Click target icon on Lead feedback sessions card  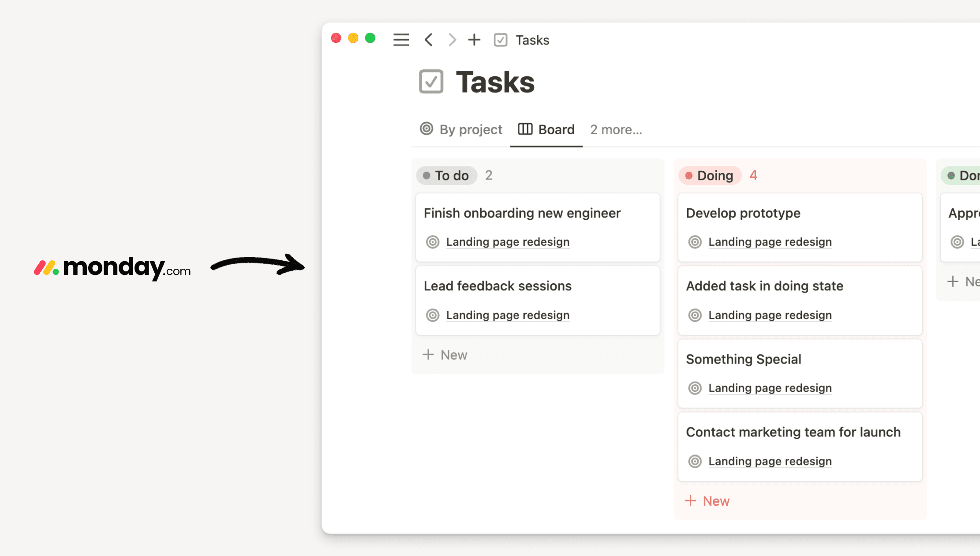pos(433,315)
